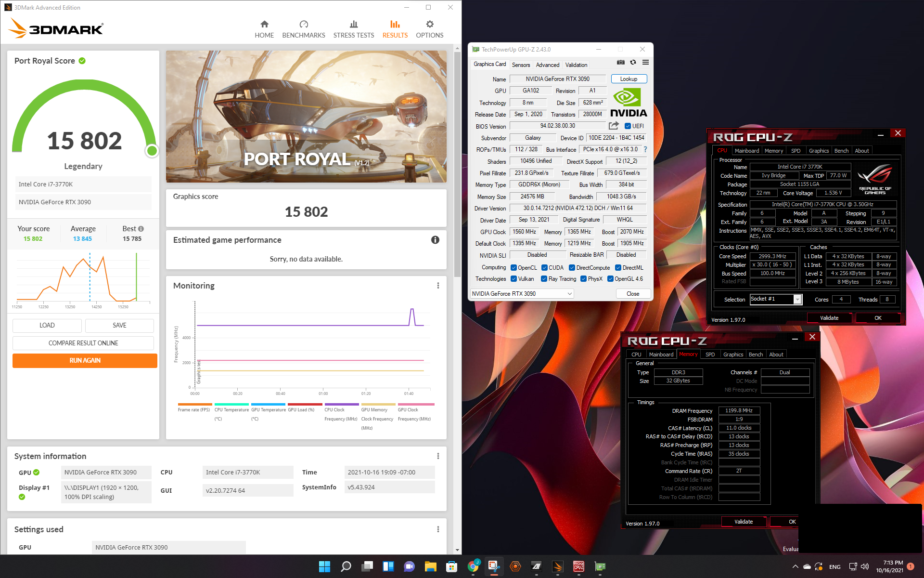Click the Close button in GPU-Z
Screen dimensions: 924x578
pyautogui.click(x=633, y=294)
